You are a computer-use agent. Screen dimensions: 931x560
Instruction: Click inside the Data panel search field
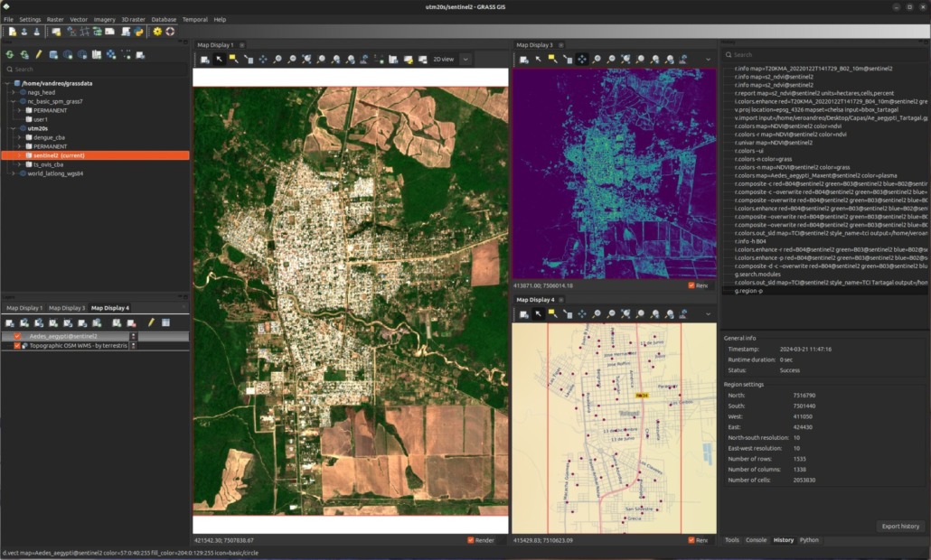(90, 70)
